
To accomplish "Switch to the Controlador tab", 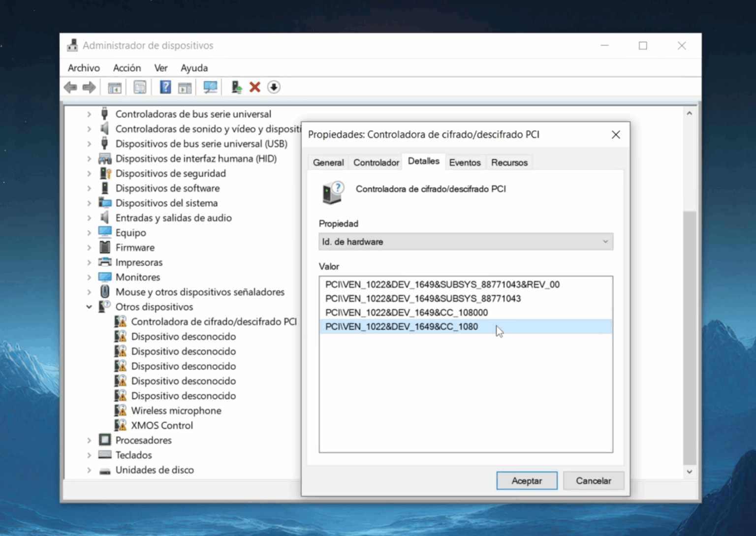I will [x=376, y=162].
